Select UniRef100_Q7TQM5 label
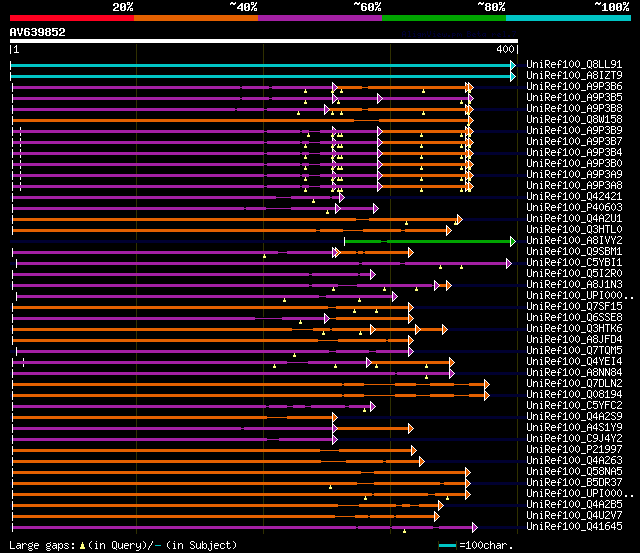Screen dimensions: 640x553 [x=574, y=351]
